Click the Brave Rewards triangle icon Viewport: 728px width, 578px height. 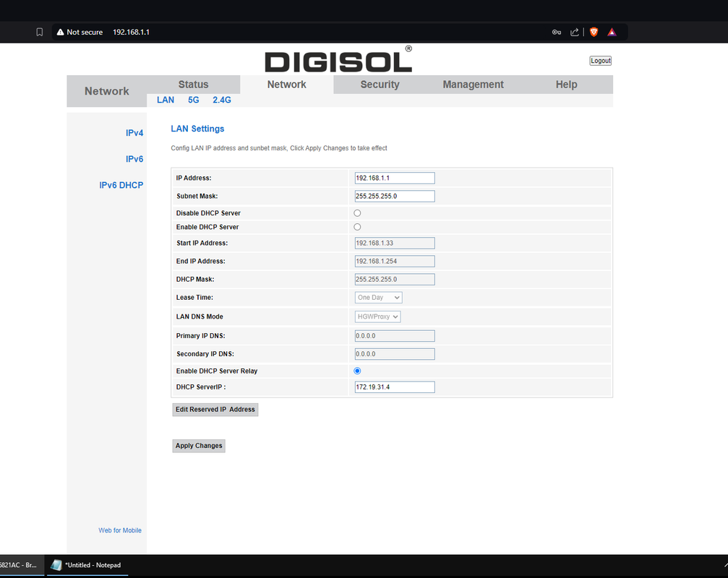tap(612, 32)
